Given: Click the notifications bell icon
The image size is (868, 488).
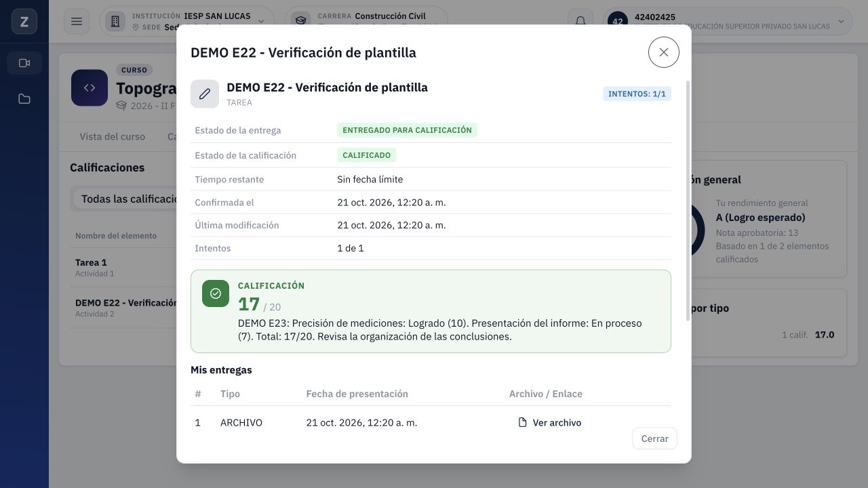Looking at the screenshot, I should [580, 22].
